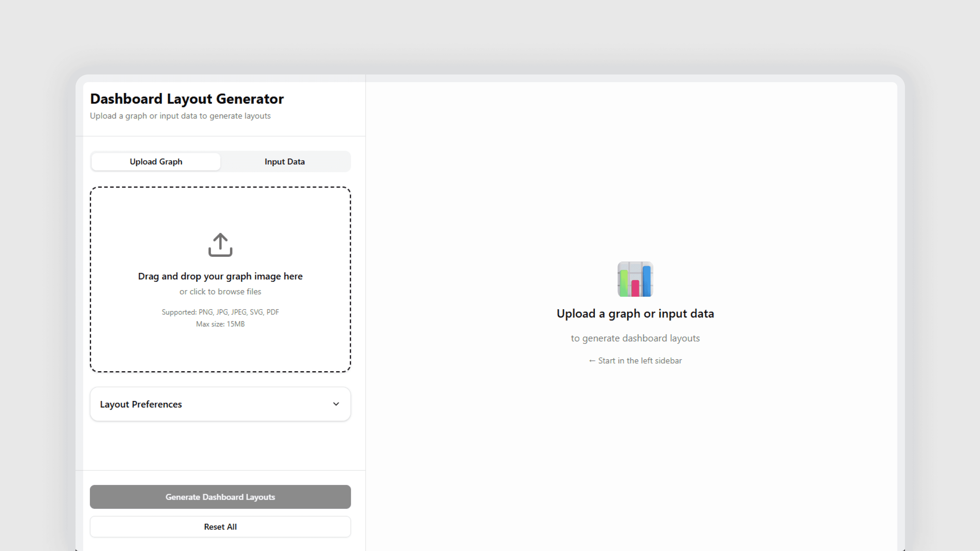Click the Reset All button
The height and width of the screenshot is (551, 980).
(220, 527)
